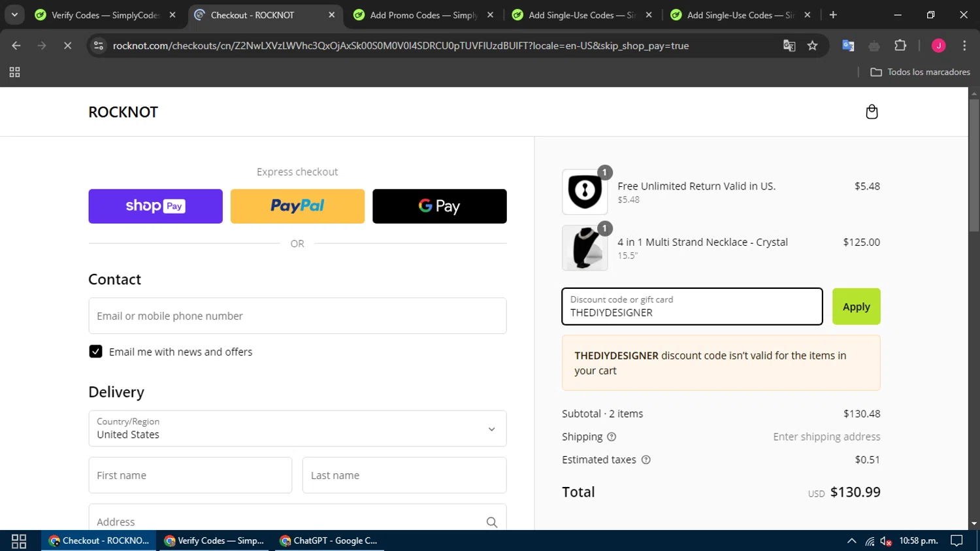Open Verify Codes taskbar window

[x=214, y=541]
